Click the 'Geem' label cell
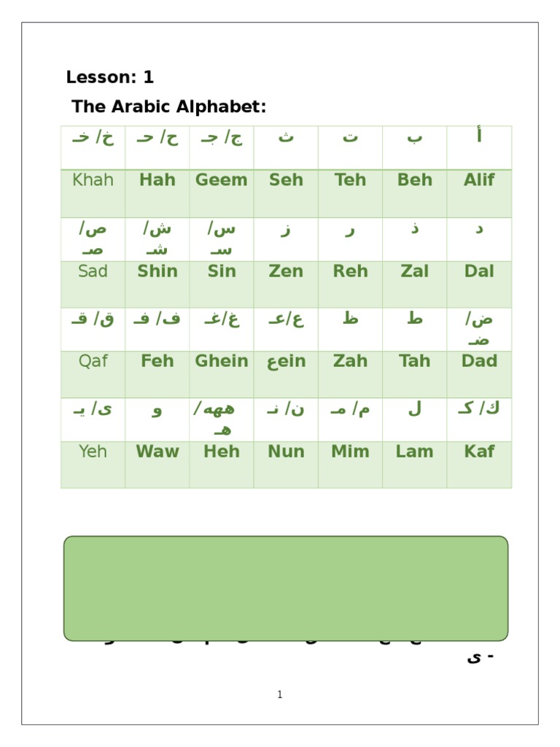The image size is (560, 747). (x=222, y=180)
